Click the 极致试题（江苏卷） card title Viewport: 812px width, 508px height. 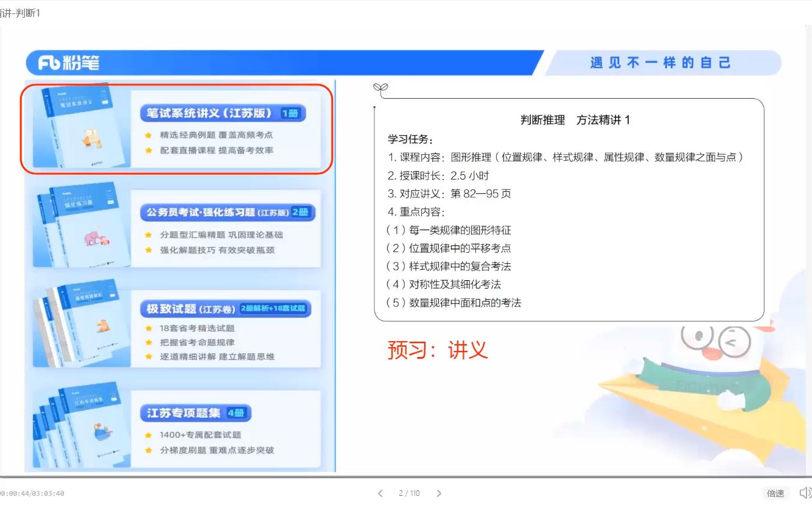[x=191, y=309]
